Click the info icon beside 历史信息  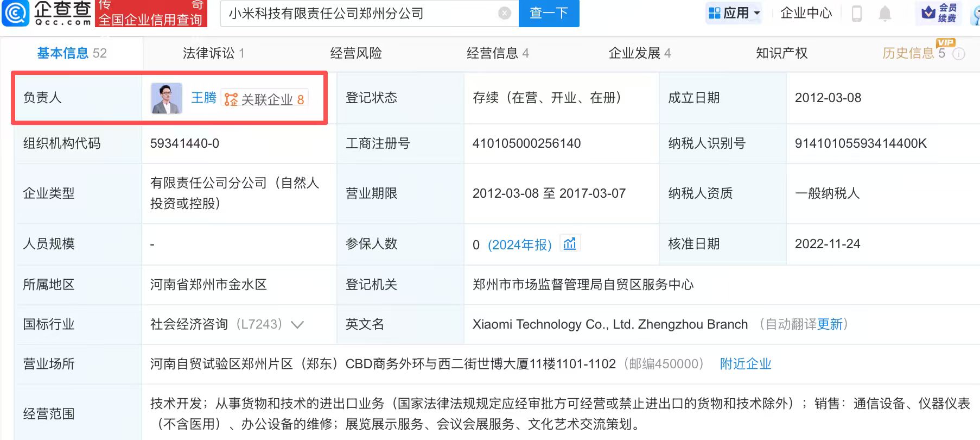[959, 54]
